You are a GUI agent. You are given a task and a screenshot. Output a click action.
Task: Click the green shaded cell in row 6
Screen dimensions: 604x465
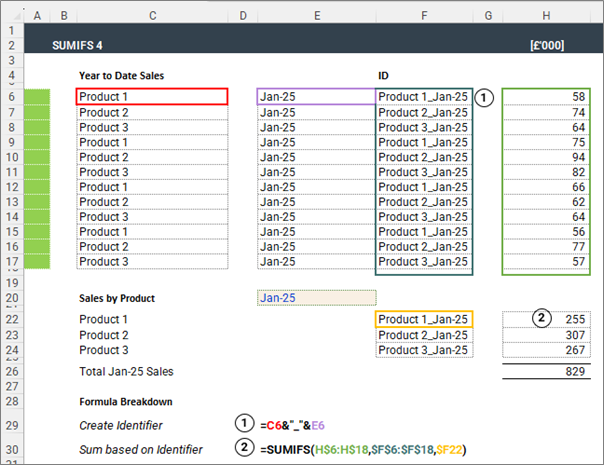35,97
